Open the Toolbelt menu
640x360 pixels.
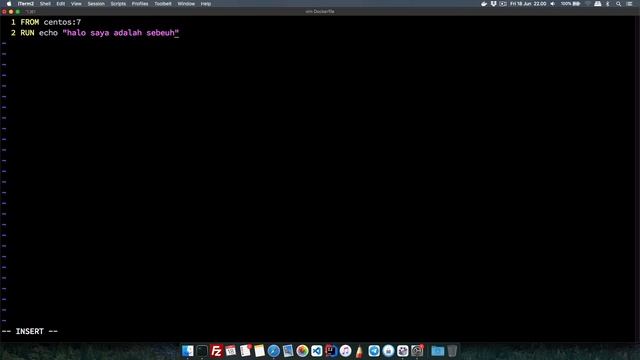(x=162, y=4)
